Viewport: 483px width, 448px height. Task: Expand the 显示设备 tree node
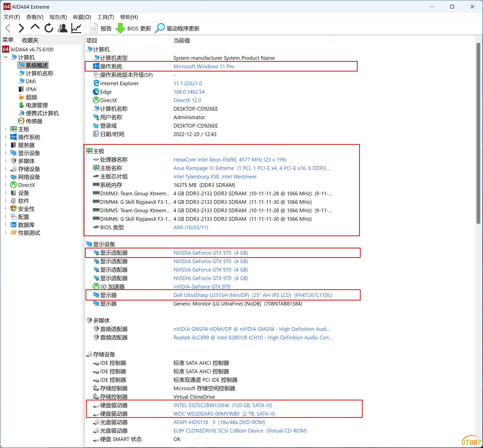(6, 153)
